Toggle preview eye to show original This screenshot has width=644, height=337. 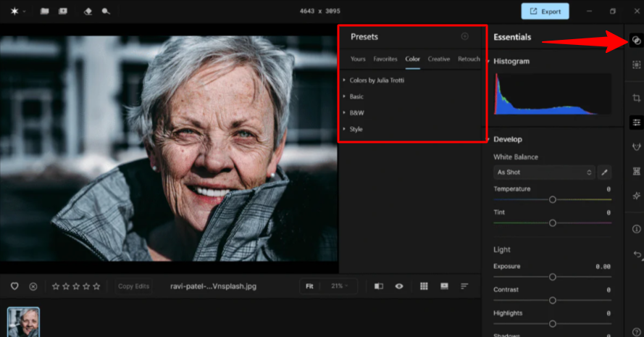(399, 286)
